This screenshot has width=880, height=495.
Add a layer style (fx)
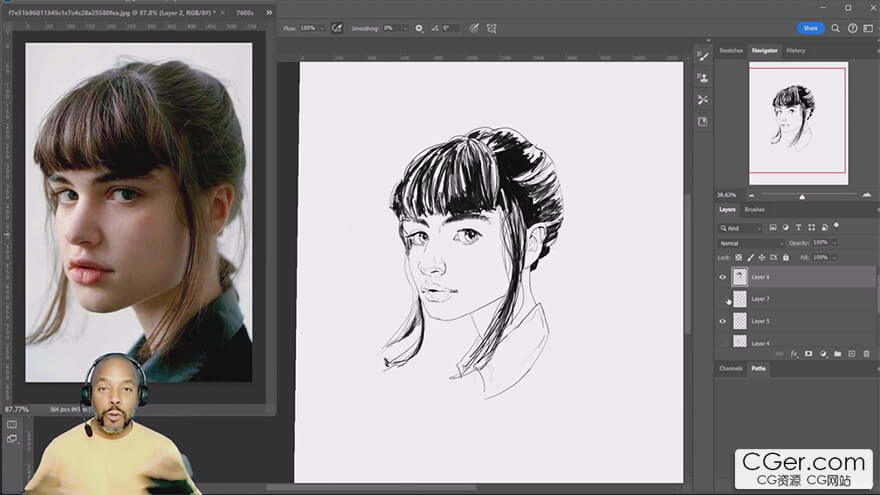click(x=794, y=354)
